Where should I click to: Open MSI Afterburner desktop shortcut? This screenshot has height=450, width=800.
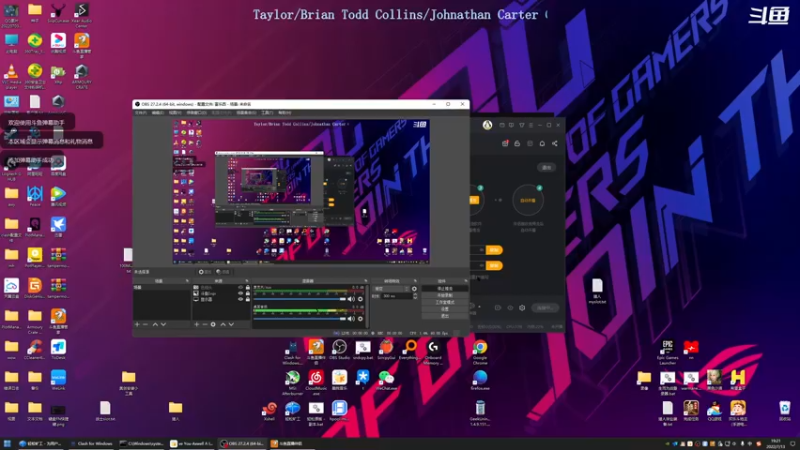[x=292, y=383]
